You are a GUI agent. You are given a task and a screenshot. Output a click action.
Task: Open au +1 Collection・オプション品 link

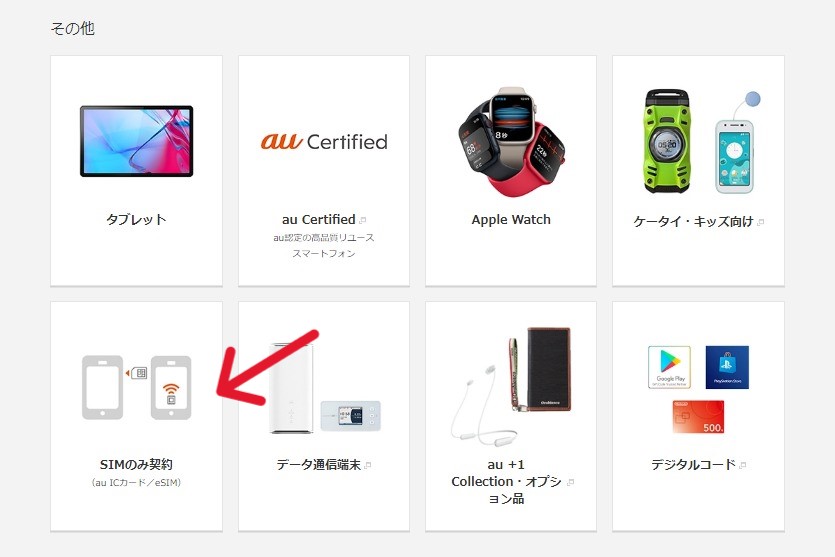point(506,481)
